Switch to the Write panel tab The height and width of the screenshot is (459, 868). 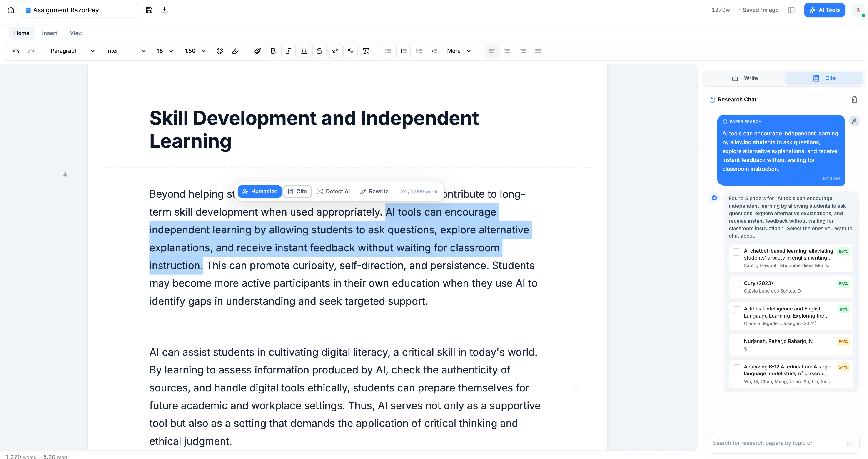(x=745, y=78)
